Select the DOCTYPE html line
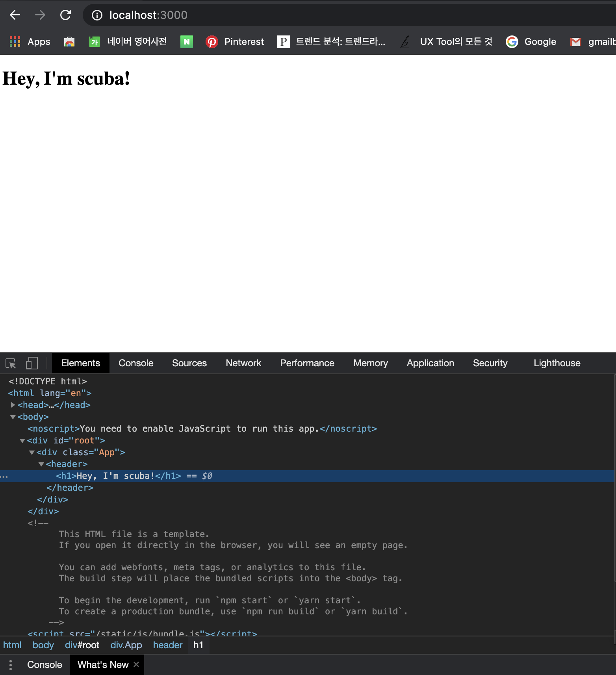Image resolution: width=616 pixels, height=675 pixels. [48, 381]
